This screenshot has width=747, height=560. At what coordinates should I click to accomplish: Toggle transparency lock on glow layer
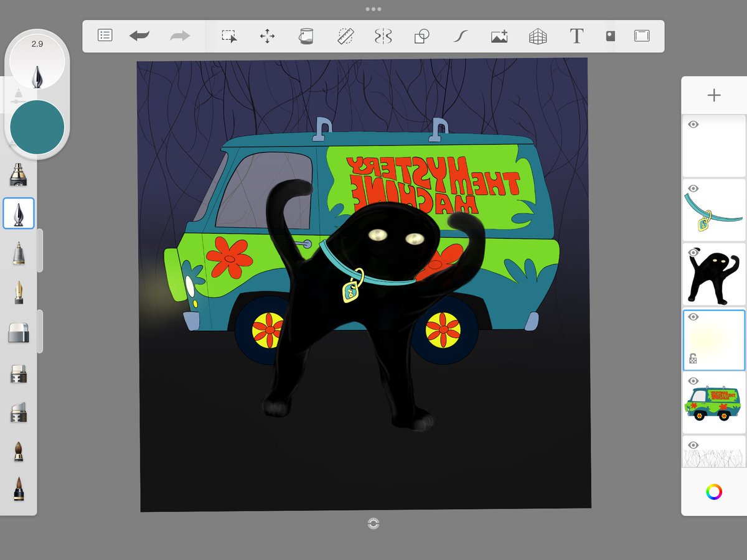tap(693, 358)
